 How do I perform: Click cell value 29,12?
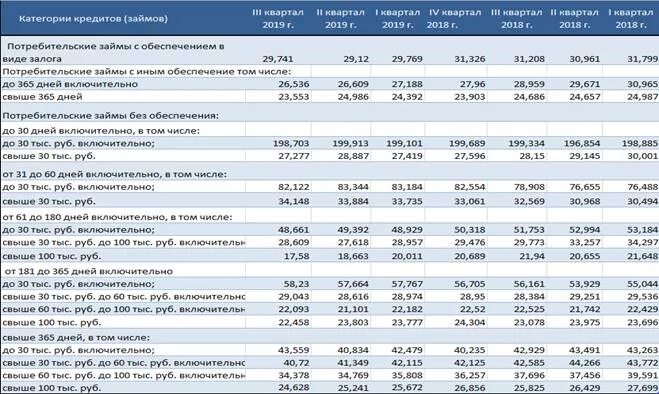point(356,59)
